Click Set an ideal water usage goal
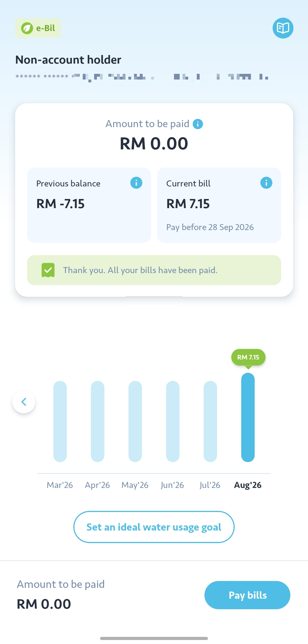The height and width of the screenshot is (644, 308). pos(154,527)
